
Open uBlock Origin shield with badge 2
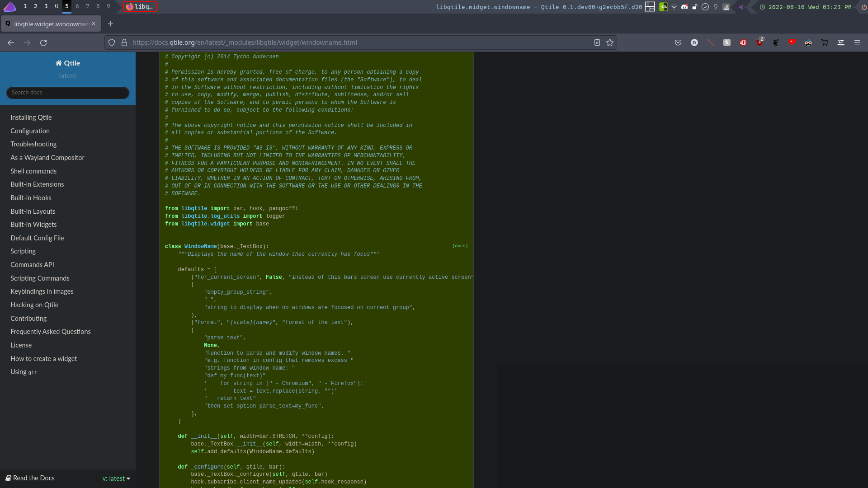759,42
